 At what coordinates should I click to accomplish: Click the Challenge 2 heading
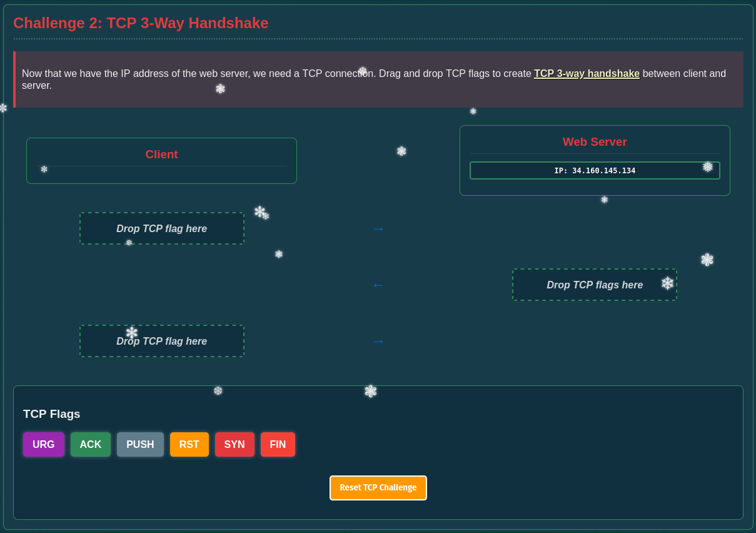tap(140, 23)
